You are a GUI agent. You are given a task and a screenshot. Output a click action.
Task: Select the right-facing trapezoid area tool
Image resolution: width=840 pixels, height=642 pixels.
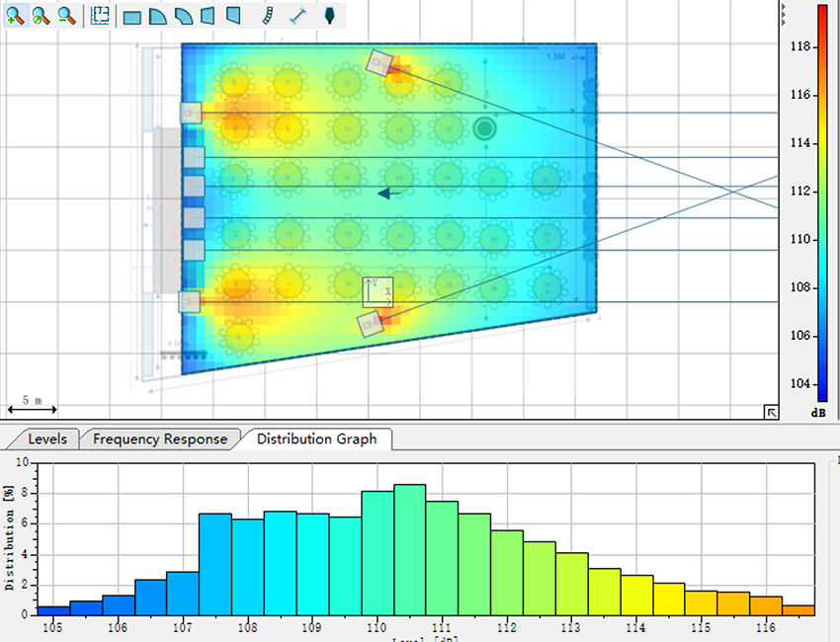[x=233, y=16]
